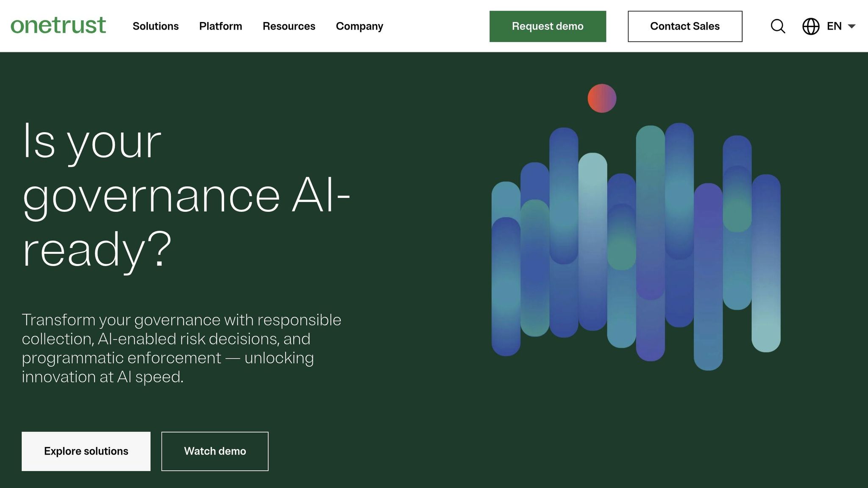Click the Contact Sales button
Image resolution: width=868 pixels, height=488 pixels.
tap(684, 26)
